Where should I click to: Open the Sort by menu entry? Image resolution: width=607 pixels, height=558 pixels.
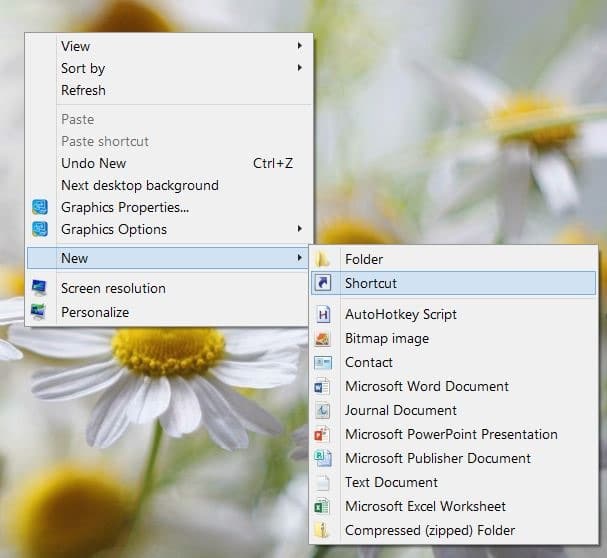(x=169, y=68)
